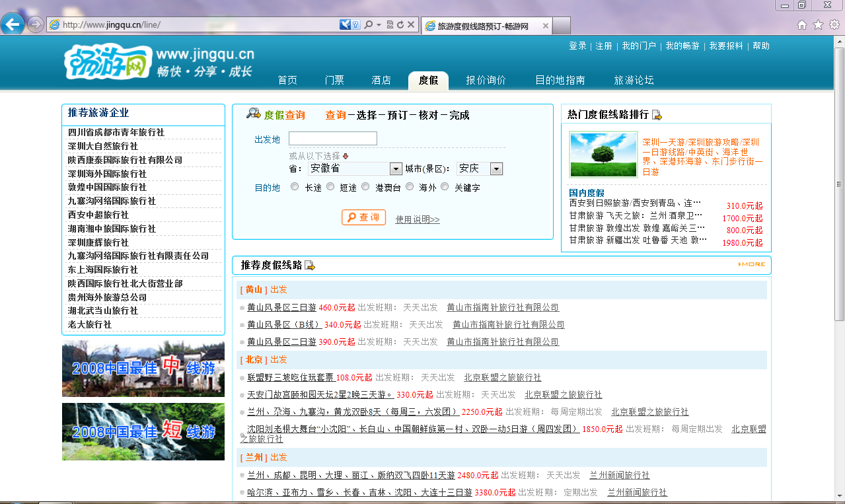Select the 关键字 radio button

point(445,187)
